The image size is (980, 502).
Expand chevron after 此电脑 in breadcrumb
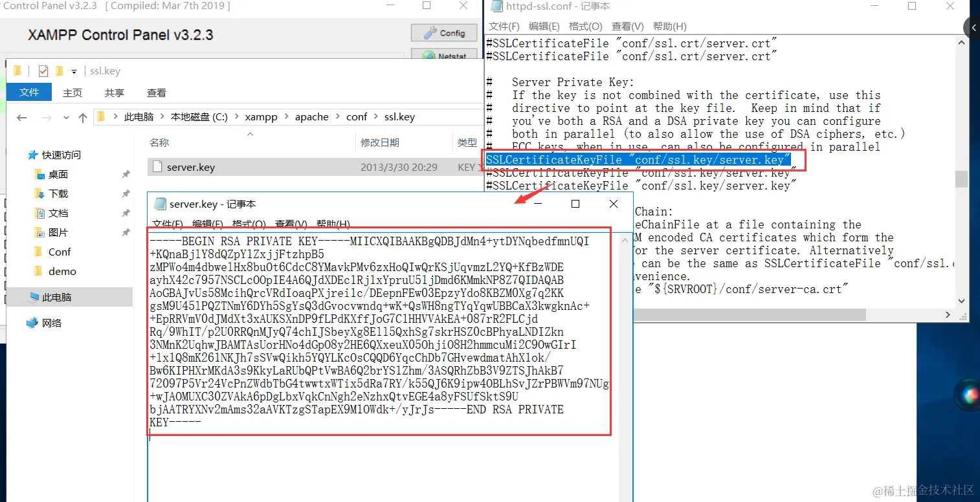[x=162, y=117]
